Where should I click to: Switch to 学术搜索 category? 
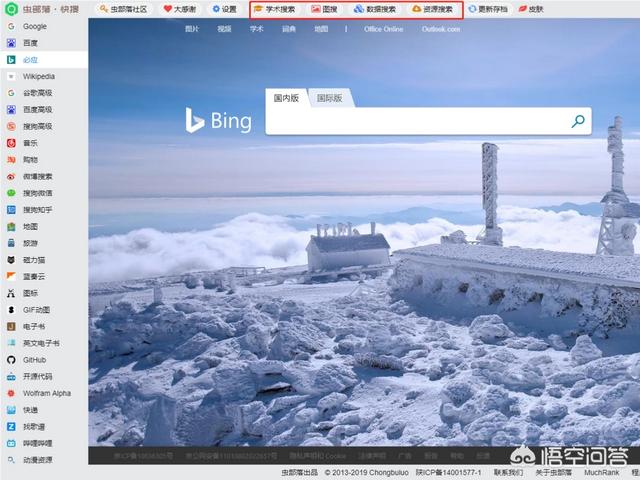pyautogui.click(x=274, y=9)
